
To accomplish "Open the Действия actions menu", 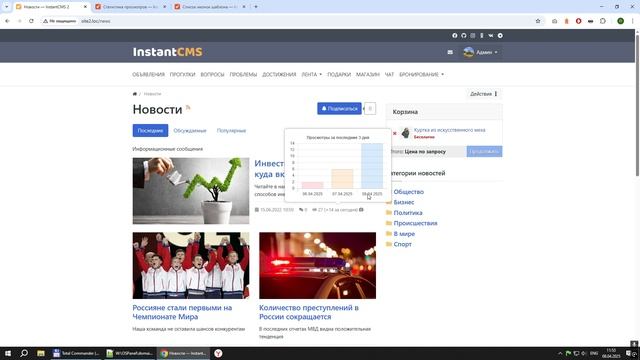I will [x=484, y=94].
